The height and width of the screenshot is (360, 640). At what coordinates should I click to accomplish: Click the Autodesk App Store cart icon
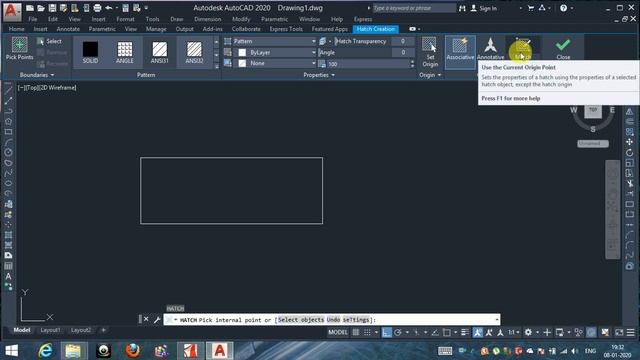[531, 8]
